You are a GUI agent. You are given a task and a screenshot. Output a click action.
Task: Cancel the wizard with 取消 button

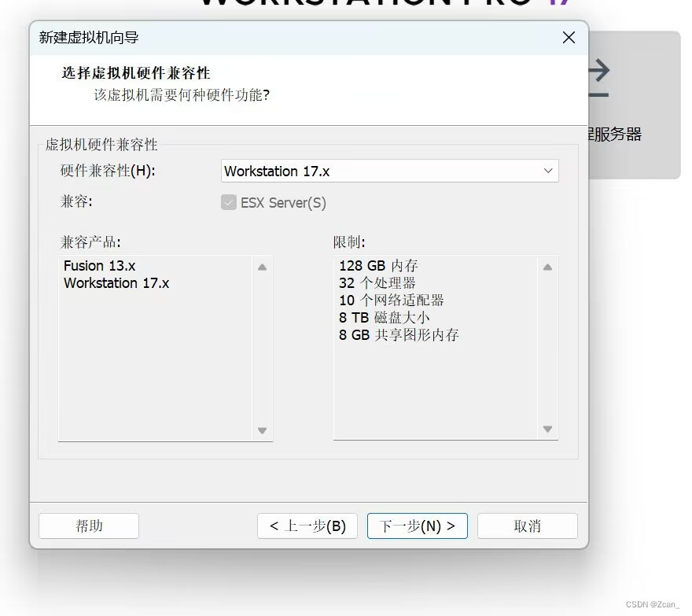click(x=528, y=526)
